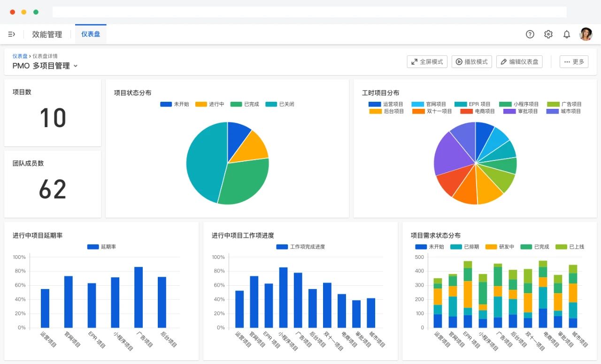
Task: Click the 广告项目 bar in 延期率 chart
Action: click(139, 297)
